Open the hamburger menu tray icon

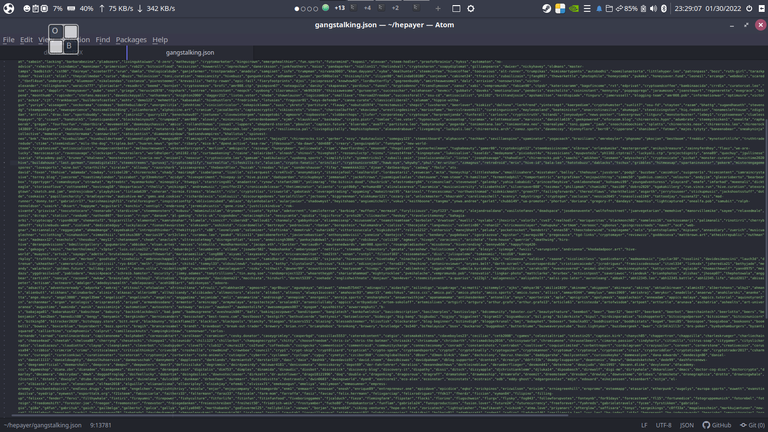(587, 8)
